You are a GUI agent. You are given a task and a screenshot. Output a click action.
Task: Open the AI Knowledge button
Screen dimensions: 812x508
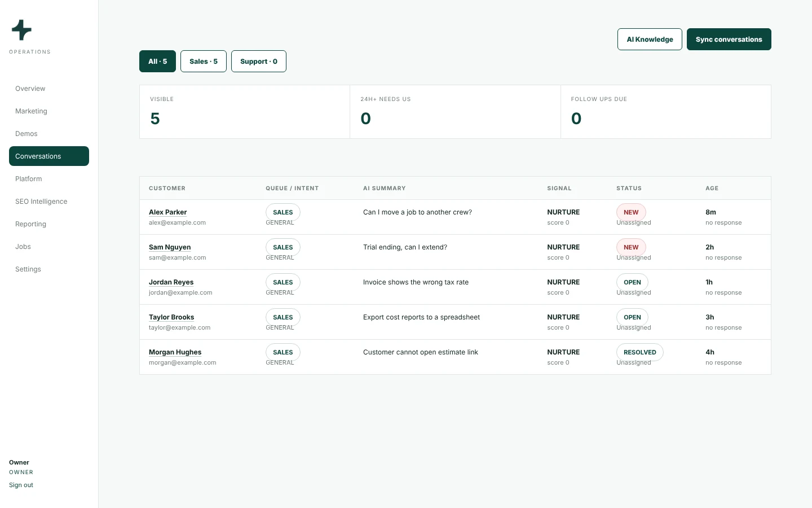[x=650, y=40]
